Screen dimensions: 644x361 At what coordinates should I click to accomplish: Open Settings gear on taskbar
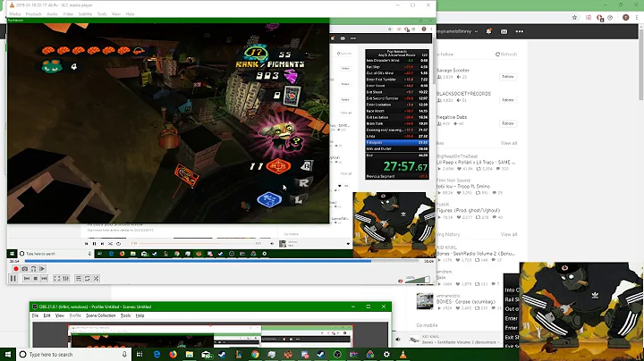point(386,354)
